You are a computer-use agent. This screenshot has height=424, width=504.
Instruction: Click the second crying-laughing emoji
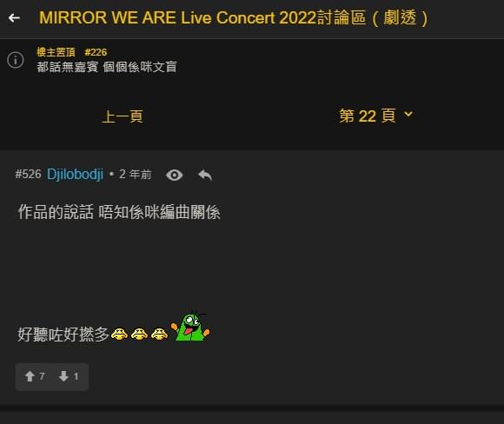click(139, 334)
